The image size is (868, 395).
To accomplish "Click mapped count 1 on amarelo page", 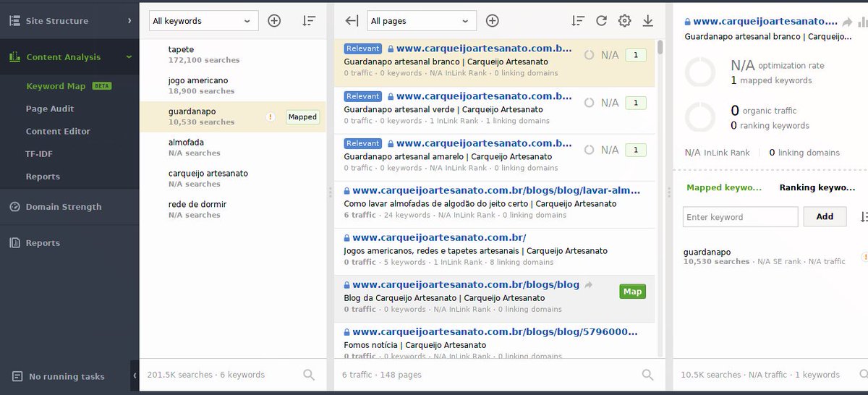I will pyautogui.click(x=636, y=150).
